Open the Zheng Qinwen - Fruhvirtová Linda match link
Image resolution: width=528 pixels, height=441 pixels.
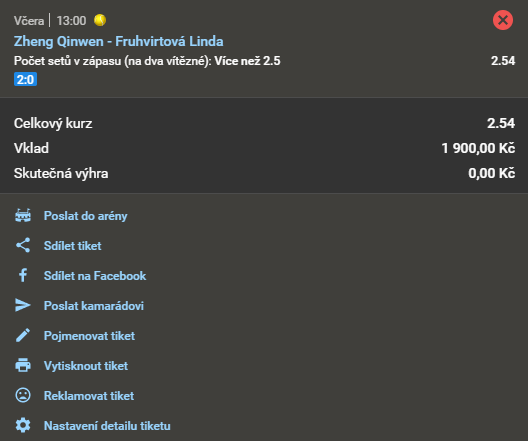119,41
